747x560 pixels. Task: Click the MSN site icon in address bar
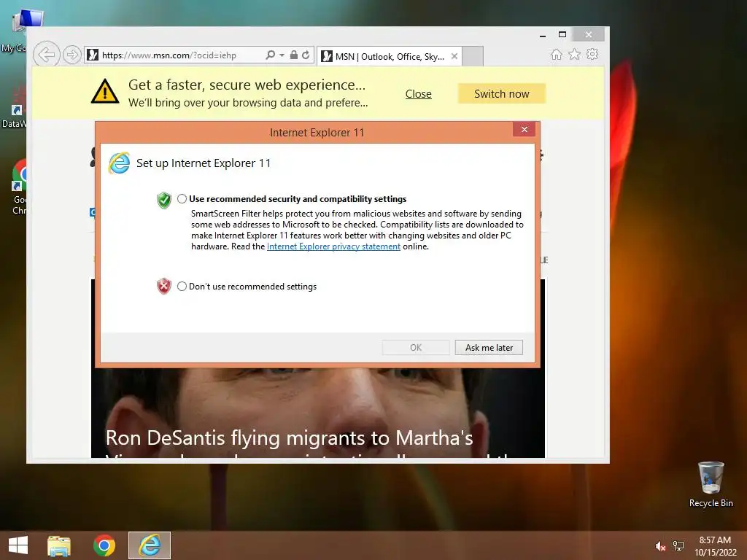[x=93, y=55]
